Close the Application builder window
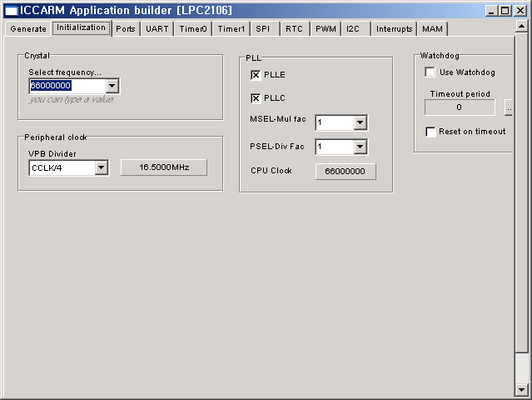This screenshot has height=400, width=532. (520, 11)
